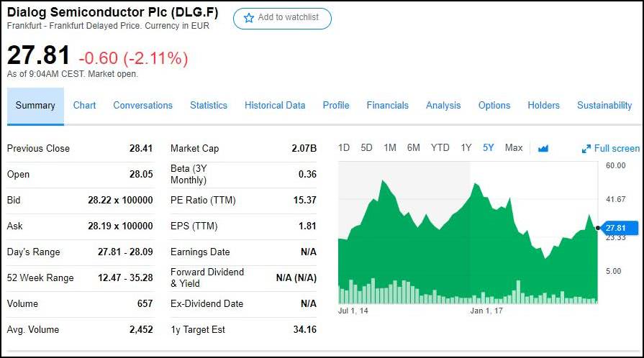The height and width of the screenshot is (358, 644).
Task: Click the -0.60 (-2.11%) change figure
Action: pyautogui.click(x=134, y=58)
